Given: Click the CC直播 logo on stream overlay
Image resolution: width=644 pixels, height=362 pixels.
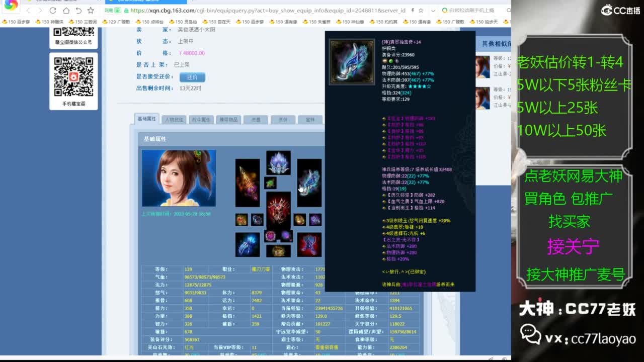Looking at the screenshot, I should (x=620, y=10).
